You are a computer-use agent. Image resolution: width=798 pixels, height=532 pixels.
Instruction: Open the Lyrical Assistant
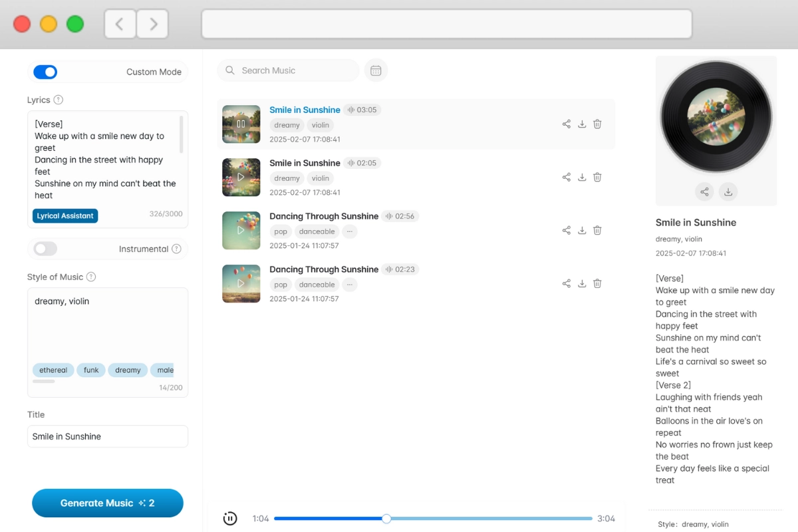[x=65, y=215]
